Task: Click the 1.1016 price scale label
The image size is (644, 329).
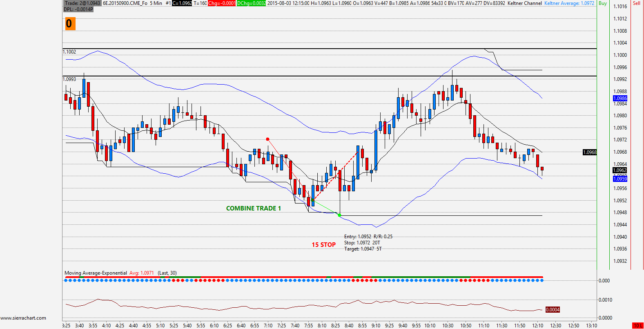Action: click(620, 7)
